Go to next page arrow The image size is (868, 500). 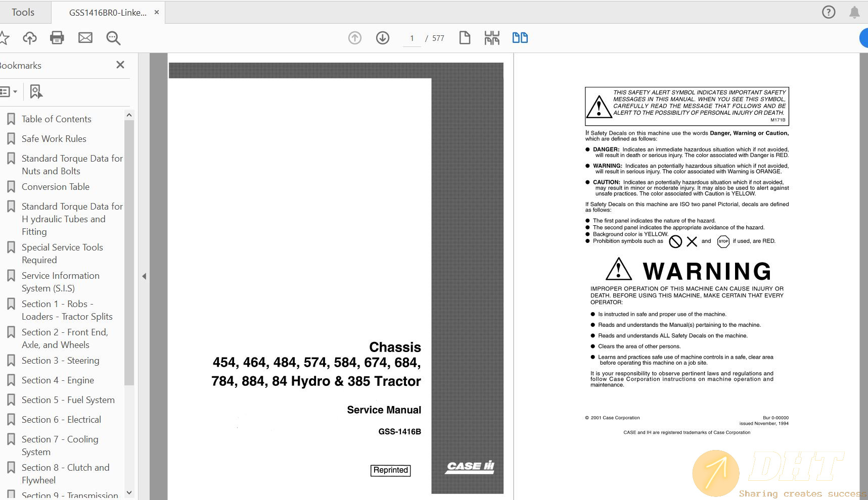(383, 38)
